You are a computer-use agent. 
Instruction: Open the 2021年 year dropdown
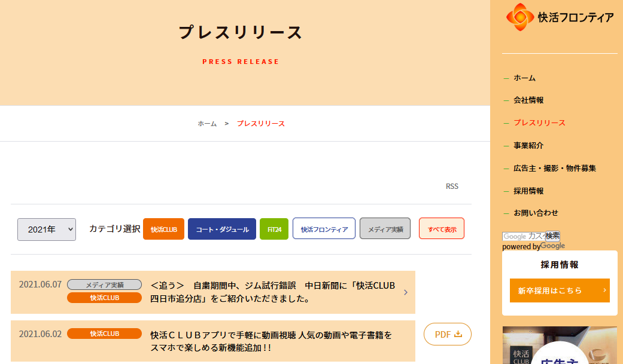pos(47,230)
